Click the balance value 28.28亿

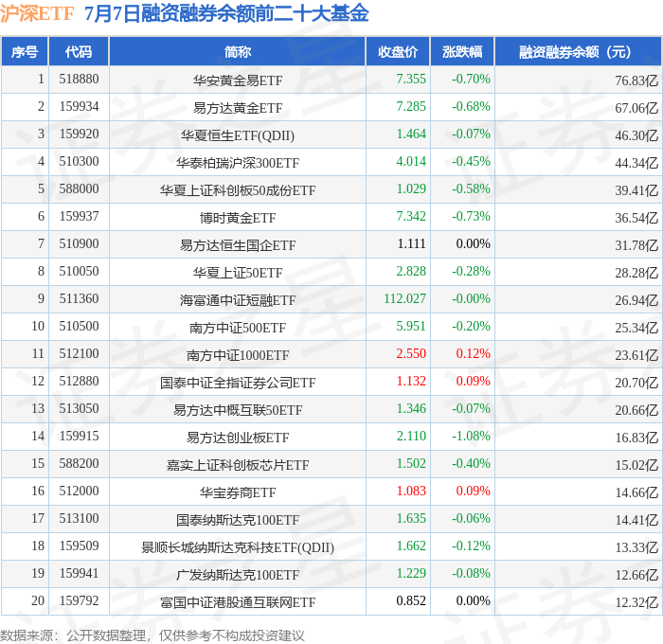(636, 273)
